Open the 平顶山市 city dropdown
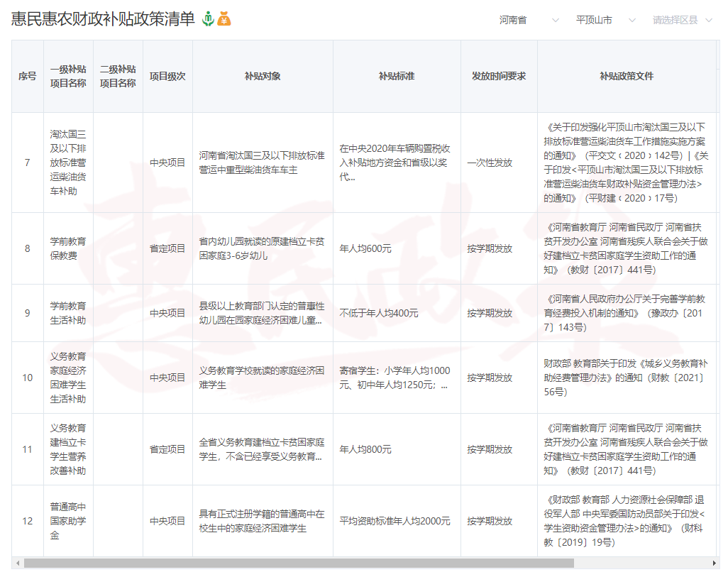The width and height of the screenshot is (728, 572). coord(605,20)
